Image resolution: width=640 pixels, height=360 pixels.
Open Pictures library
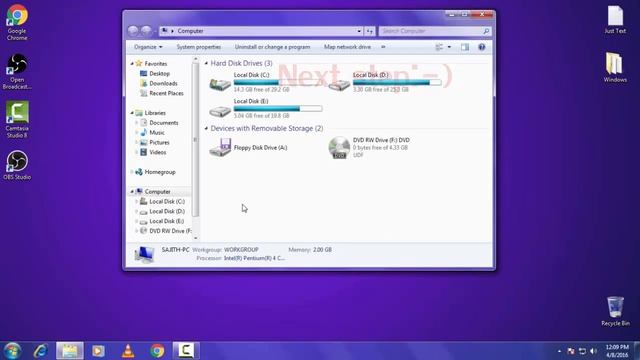pyautogui.click(x=155, y=142)
